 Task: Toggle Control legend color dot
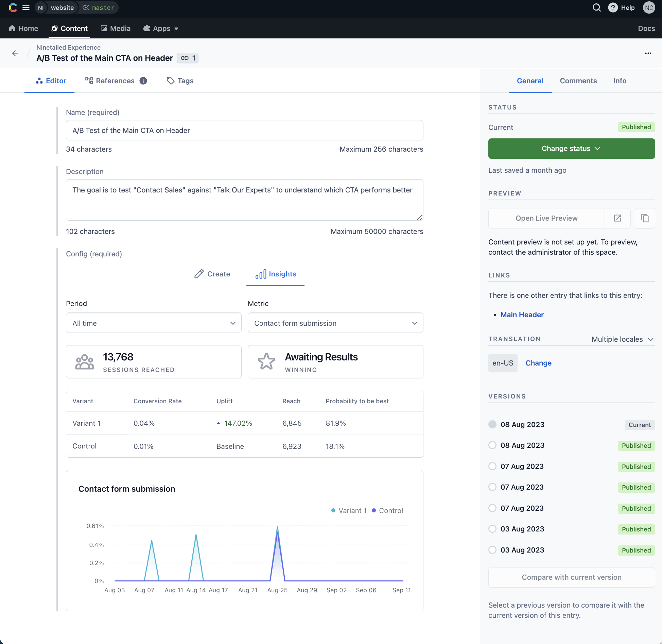(374, 511)
